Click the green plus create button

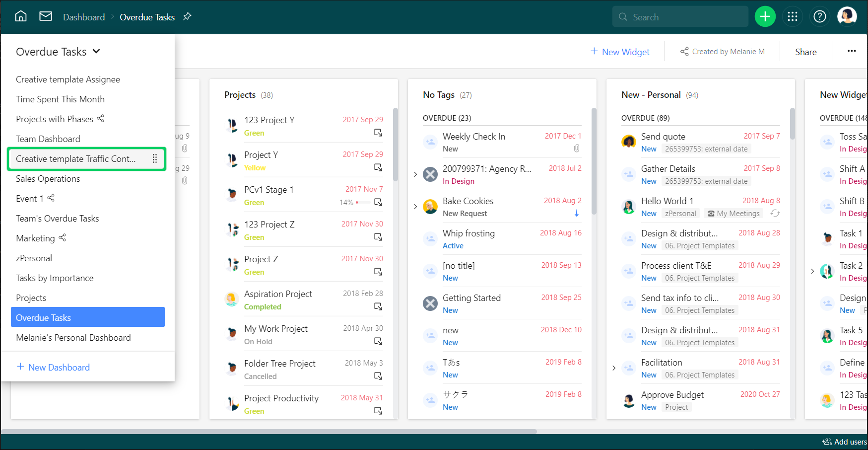(765, 17)
